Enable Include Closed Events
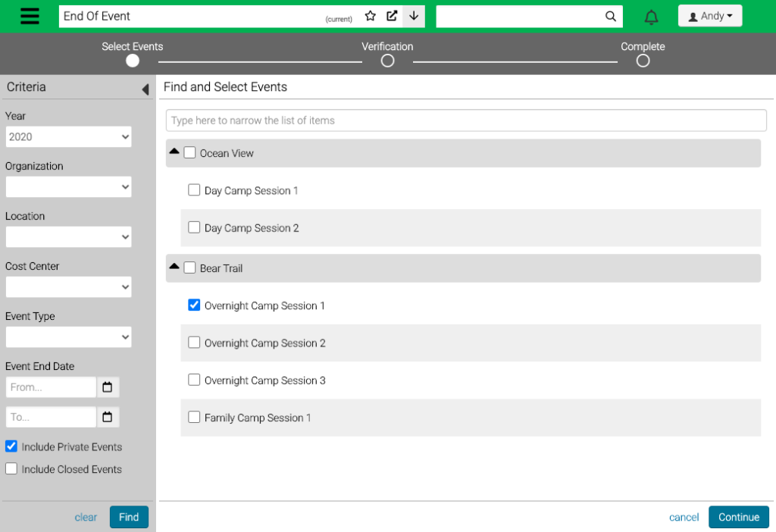776x532 pixels. [11, 468]
